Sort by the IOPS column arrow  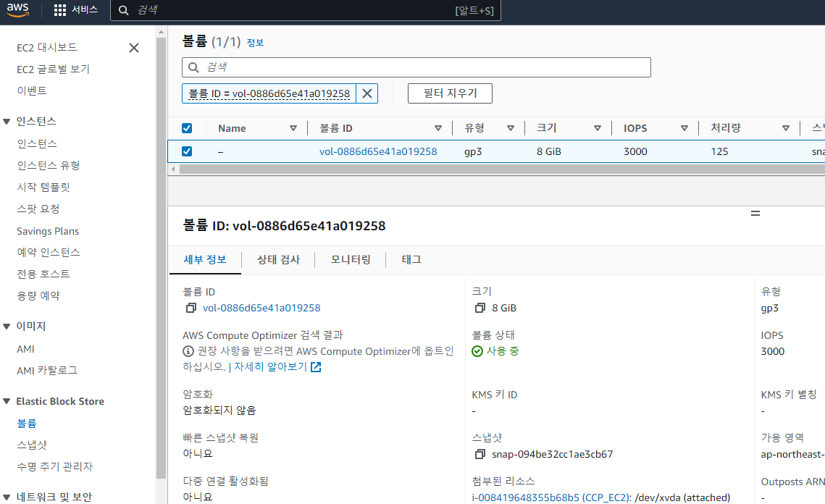[x=684, y=128]
